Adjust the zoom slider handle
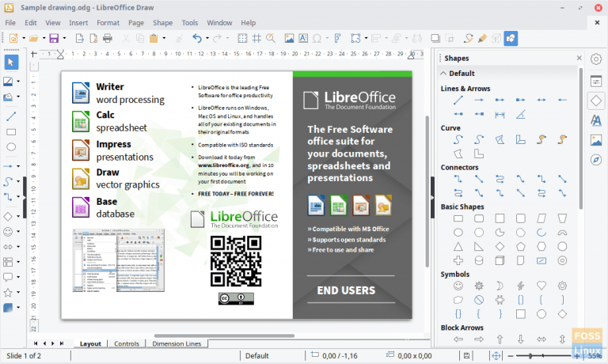 [x=530, y=356]
